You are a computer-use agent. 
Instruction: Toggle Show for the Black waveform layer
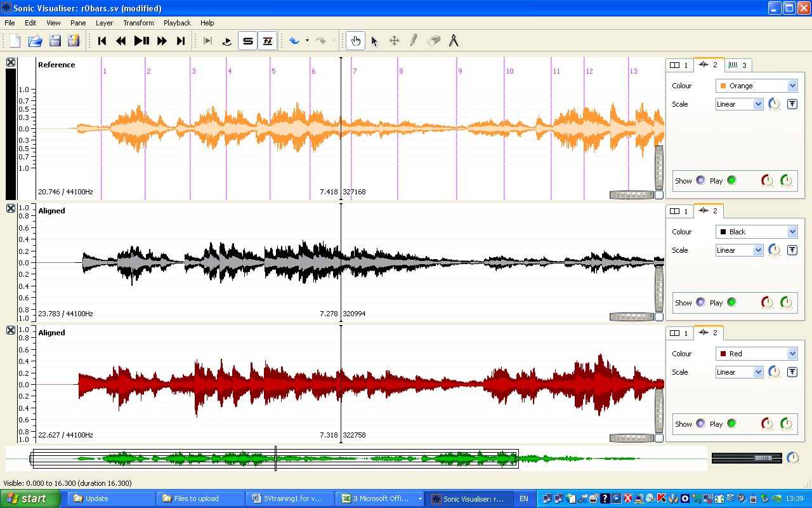[x=700, y=302]
